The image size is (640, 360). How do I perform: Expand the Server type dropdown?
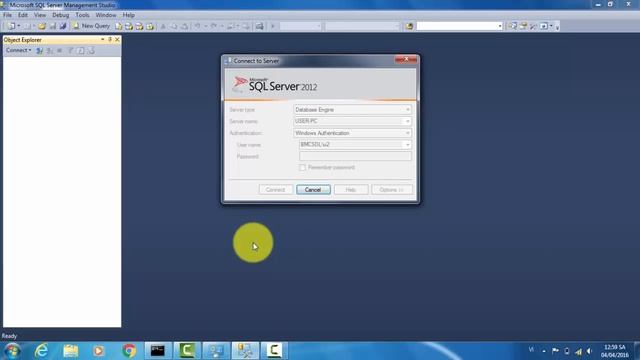[407, 110]
